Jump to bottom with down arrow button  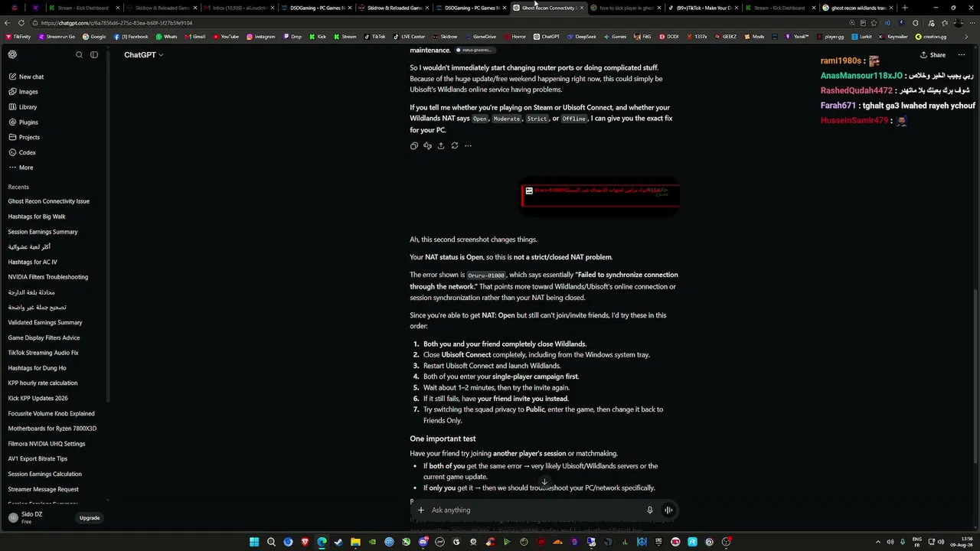[x=544, y=483]
